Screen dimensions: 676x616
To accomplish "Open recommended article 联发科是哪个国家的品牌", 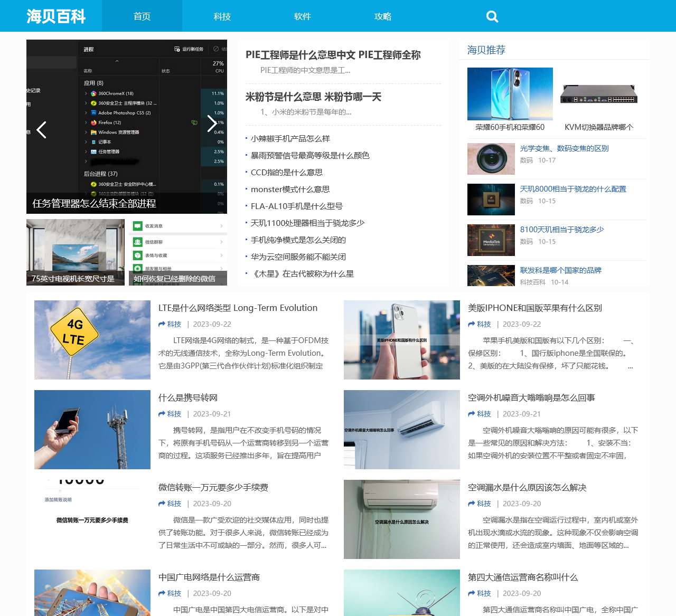I will point(561,270).
